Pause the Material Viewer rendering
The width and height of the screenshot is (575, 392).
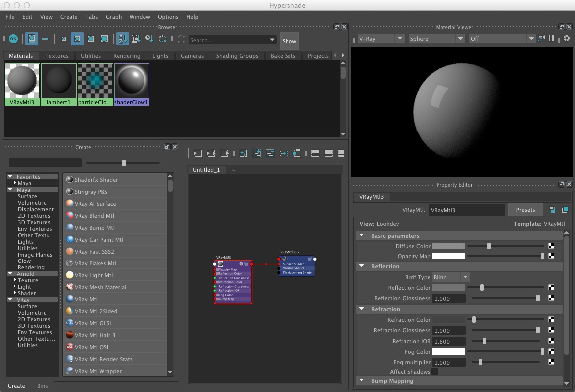click(551, 38)
